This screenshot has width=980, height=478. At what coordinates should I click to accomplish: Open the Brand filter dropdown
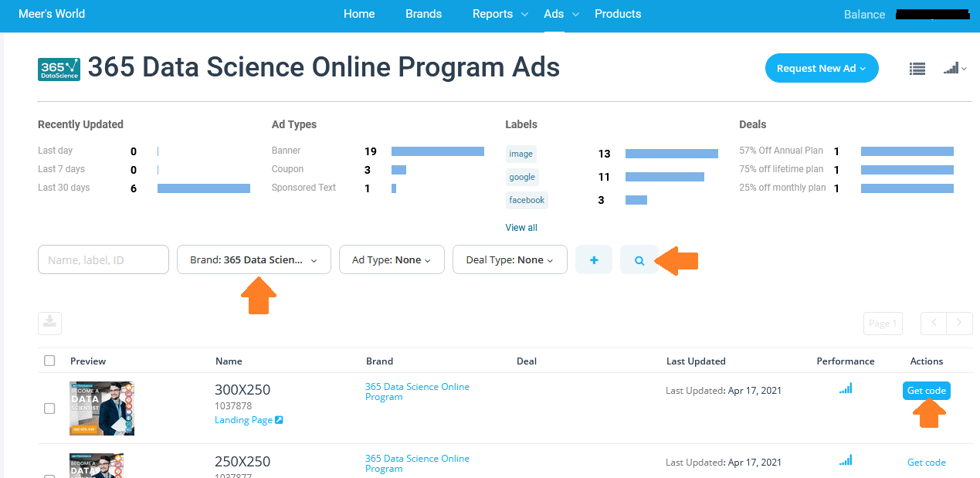pos(254,259)
